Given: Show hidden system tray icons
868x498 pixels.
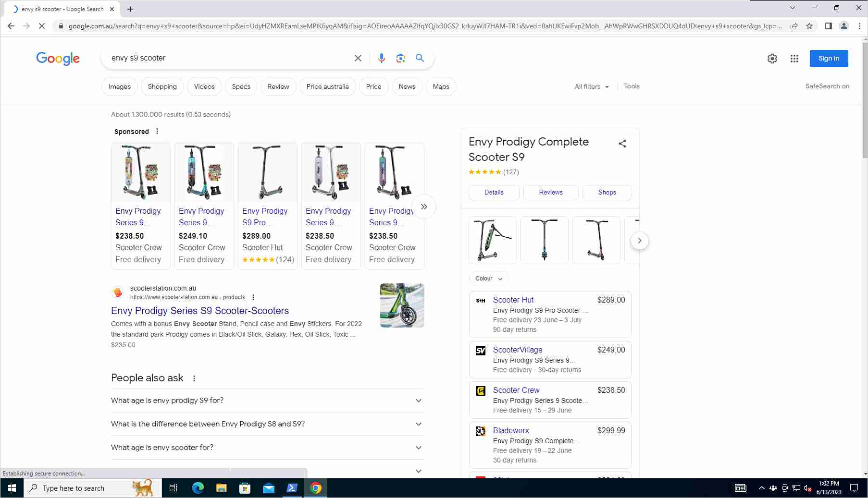Looking at the screenshot, I should [761, 488].
